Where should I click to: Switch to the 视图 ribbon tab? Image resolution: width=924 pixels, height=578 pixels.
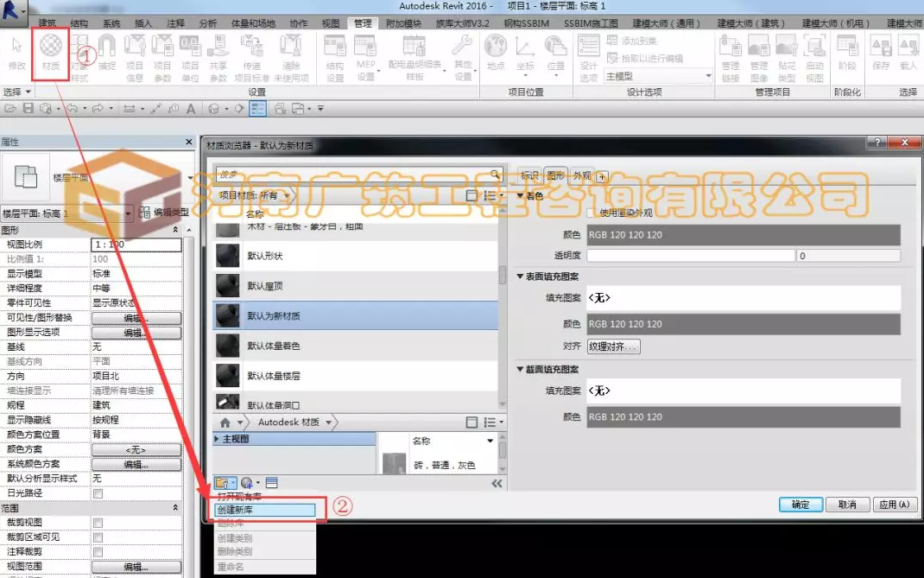331,23
